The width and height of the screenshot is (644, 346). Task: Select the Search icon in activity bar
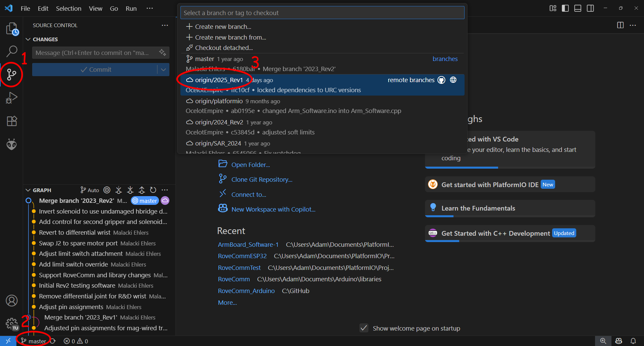tap(12, 51)
